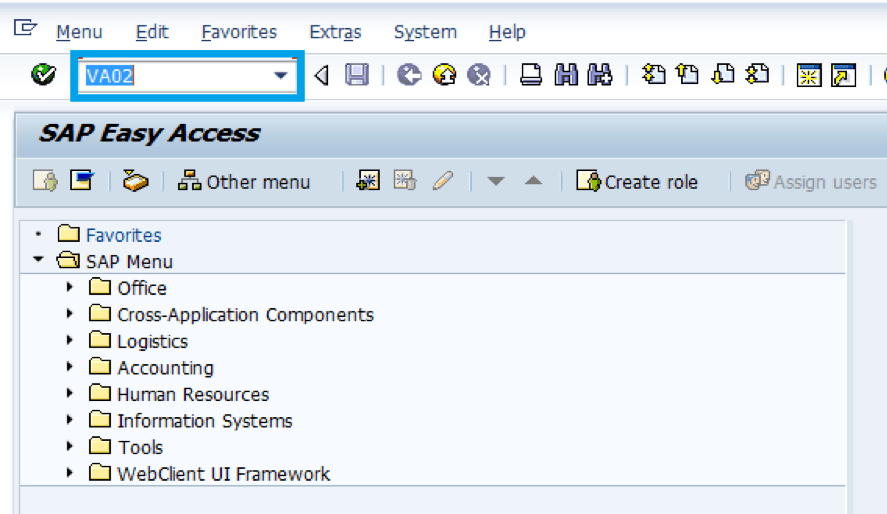Viewport: 887px width, 514px height.
Task: Open the Extras menu
Action: (x=335, y=32)
